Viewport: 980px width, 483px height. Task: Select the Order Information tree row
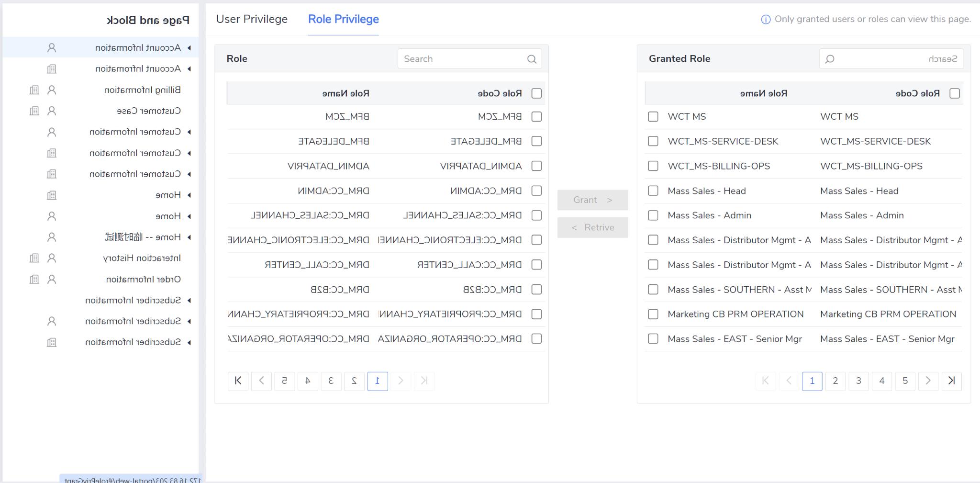click(x=101, y=280)
